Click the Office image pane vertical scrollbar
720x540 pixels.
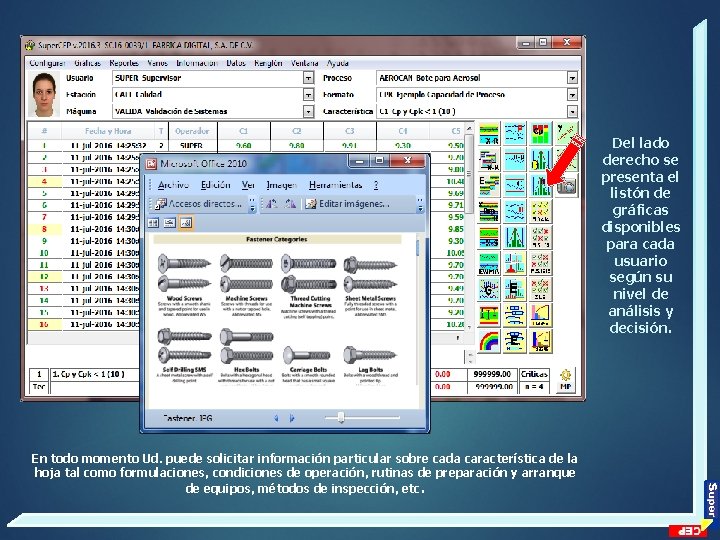point(417,310)
